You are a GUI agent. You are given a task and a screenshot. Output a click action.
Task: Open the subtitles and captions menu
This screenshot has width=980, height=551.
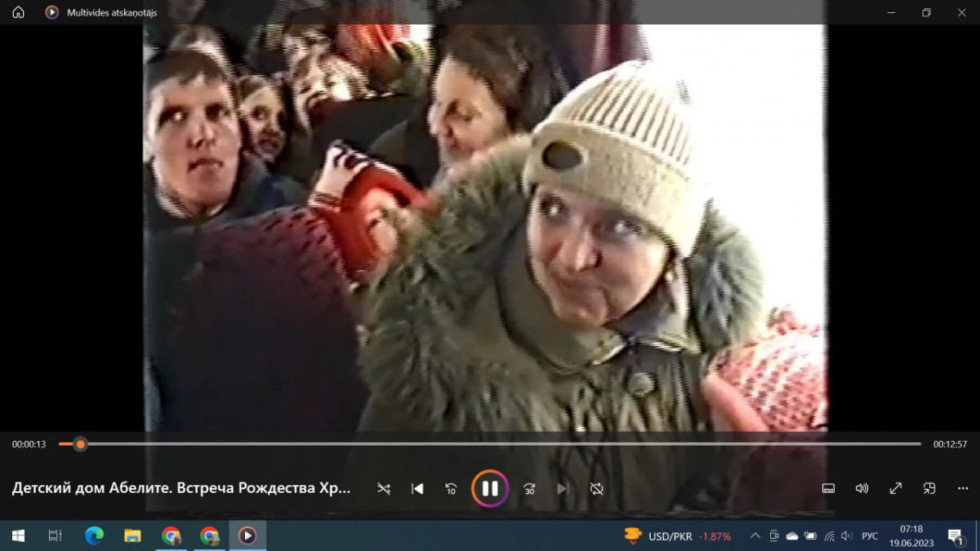pos(828,489)
